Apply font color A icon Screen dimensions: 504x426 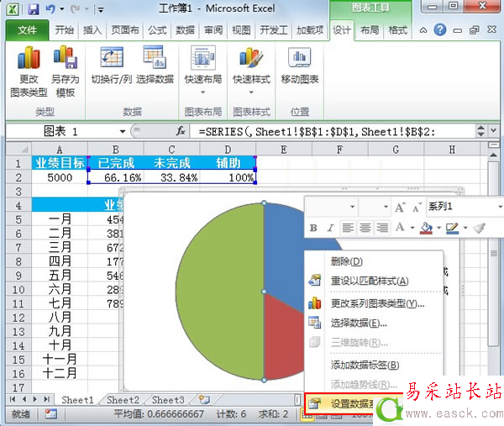pos(400,228)
